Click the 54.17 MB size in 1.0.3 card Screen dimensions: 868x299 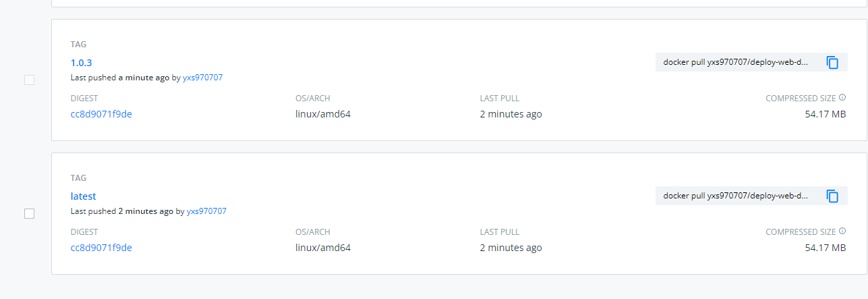[825, 114]
